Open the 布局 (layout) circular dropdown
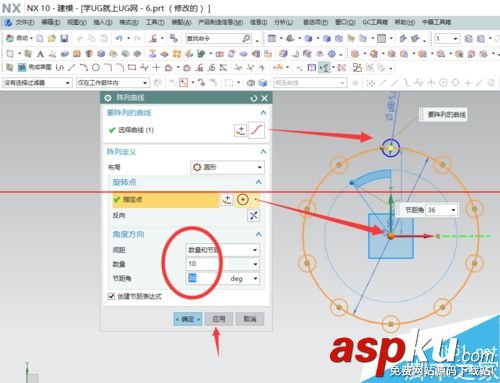This screenshot has height=383, width=500. [x=228, y=167]
